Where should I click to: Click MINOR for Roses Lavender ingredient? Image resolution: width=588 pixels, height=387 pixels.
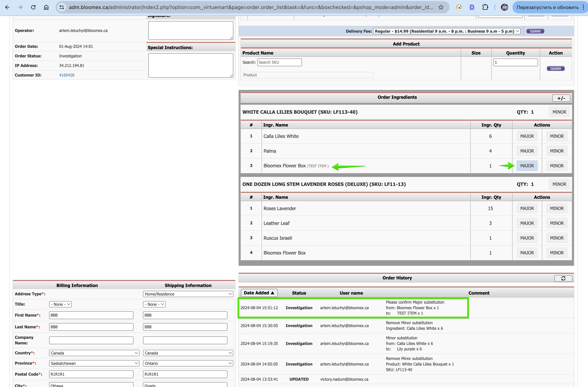coord(557,208)
